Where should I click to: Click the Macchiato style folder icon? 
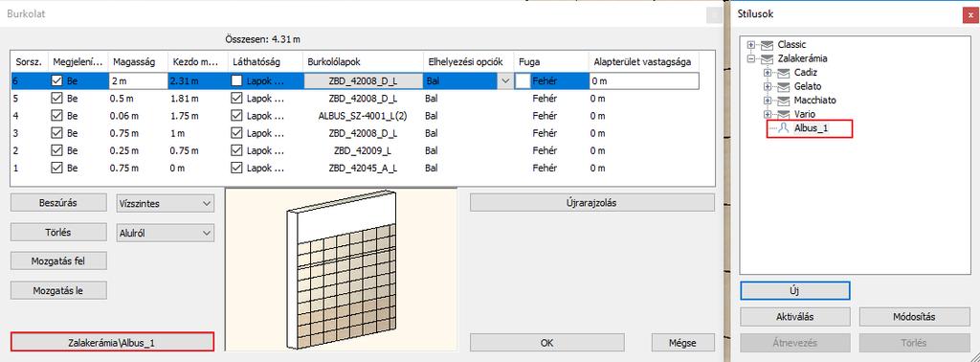click(x=783, y=100)
